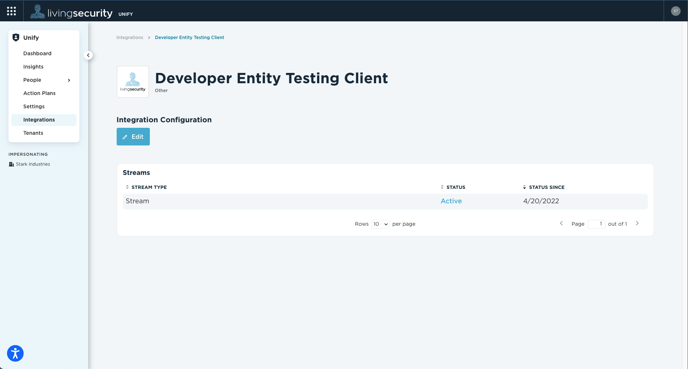
Task: Click the Unify shield icon
Action: click(16, 38)
